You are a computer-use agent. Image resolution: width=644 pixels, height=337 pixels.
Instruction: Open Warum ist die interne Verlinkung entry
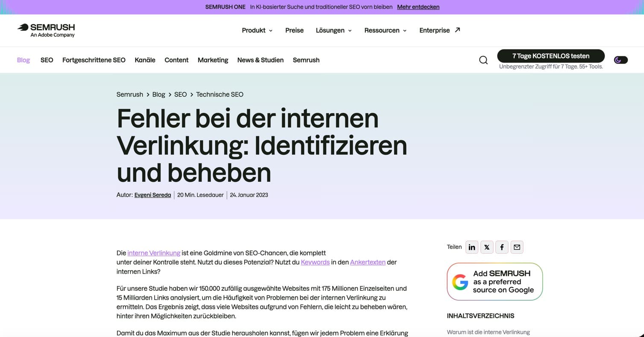click(x=488, y=332)
